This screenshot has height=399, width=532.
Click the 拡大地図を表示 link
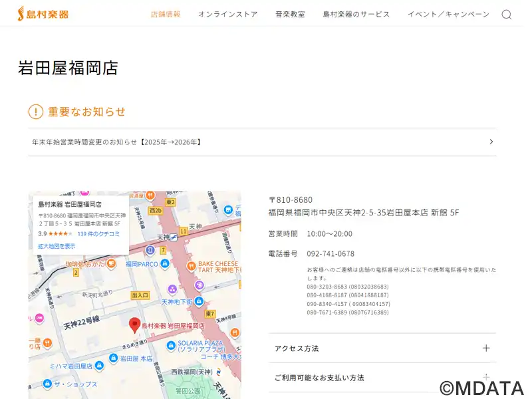57,246
